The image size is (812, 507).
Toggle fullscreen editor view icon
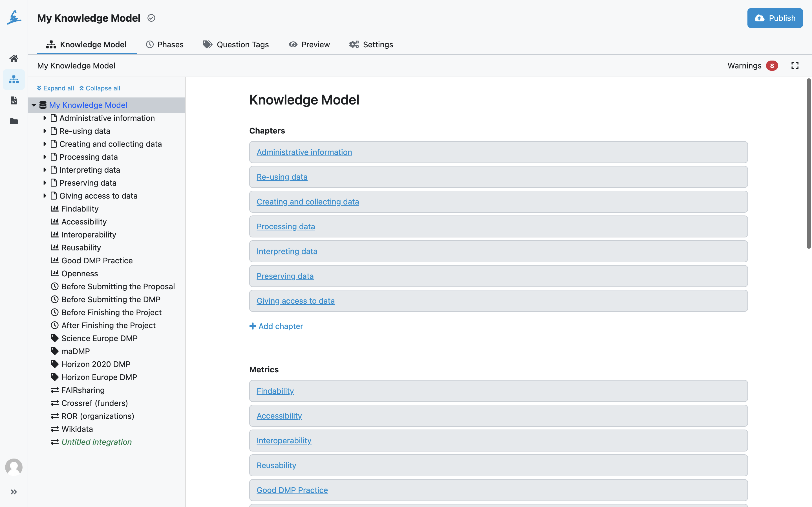tap(795, 66)
